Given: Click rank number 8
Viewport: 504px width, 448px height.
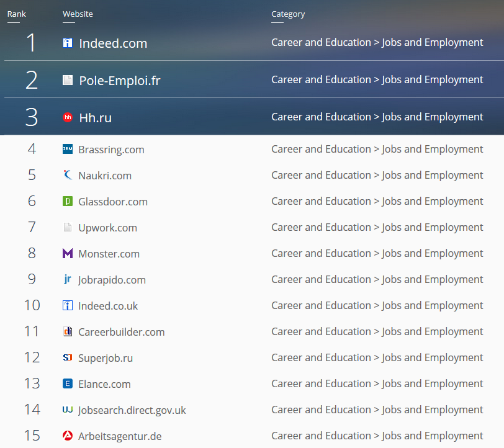Looking at the screenshot, I should point(32,253).
